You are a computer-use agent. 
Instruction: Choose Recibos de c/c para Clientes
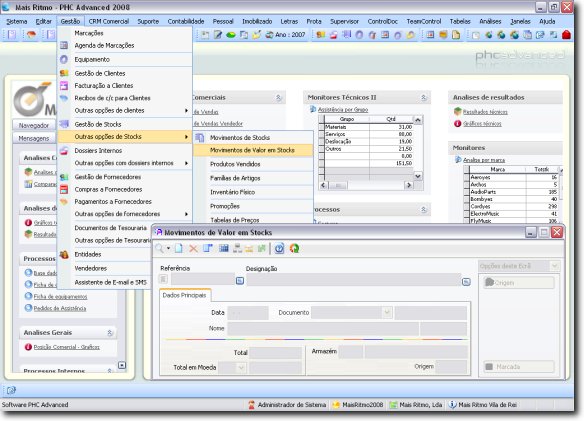[x=125, y=98]
